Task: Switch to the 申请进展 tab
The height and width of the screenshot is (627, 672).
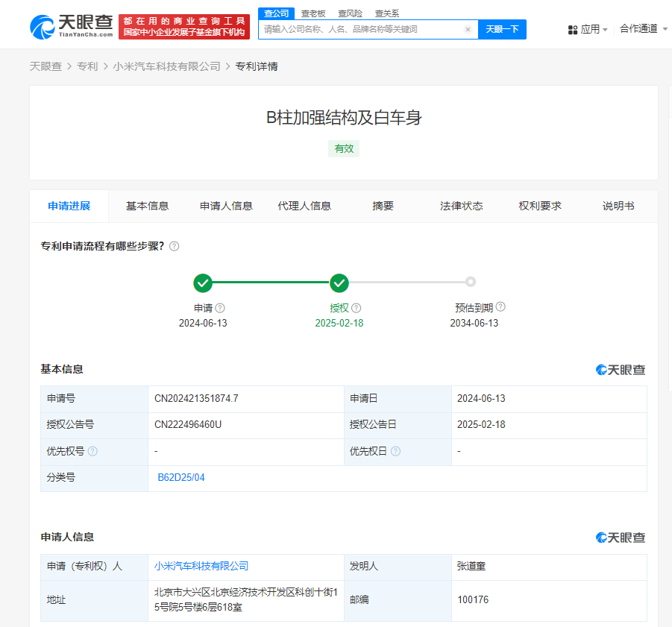Action: (69, 206)
